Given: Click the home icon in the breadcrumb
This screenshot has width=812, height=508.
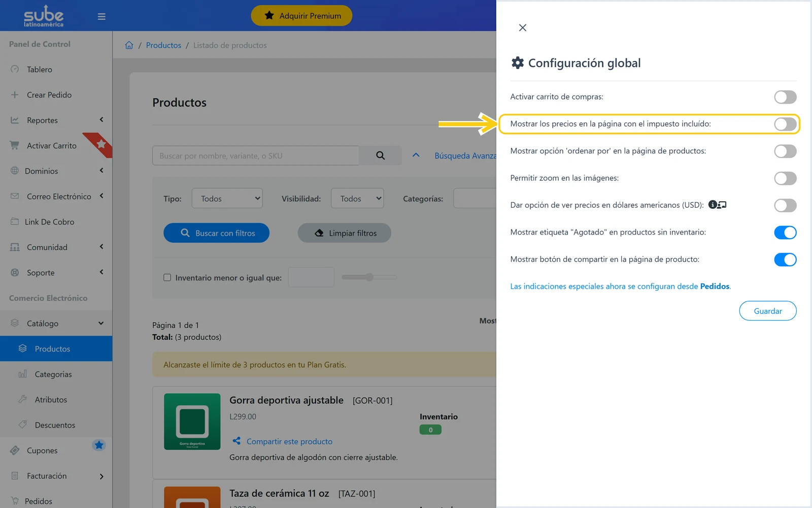Looking at the screenshot, I should pyautogui.click(x=129, y=45).
